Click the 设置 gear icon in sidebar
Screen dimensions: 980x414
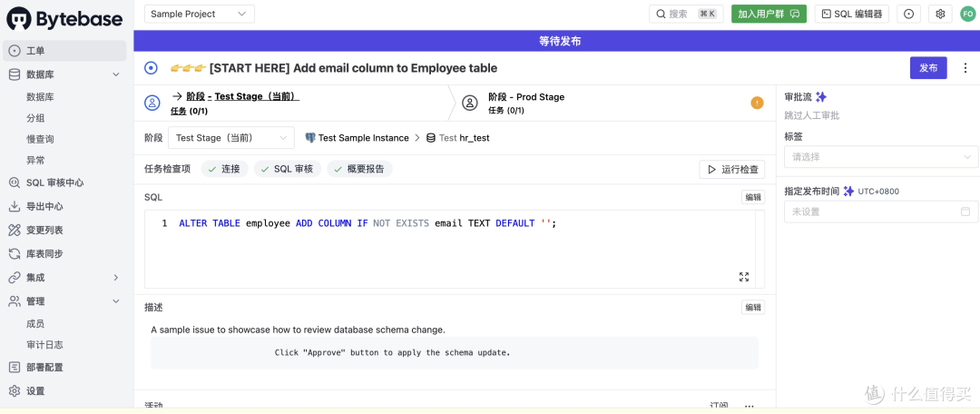click(15, 391)
